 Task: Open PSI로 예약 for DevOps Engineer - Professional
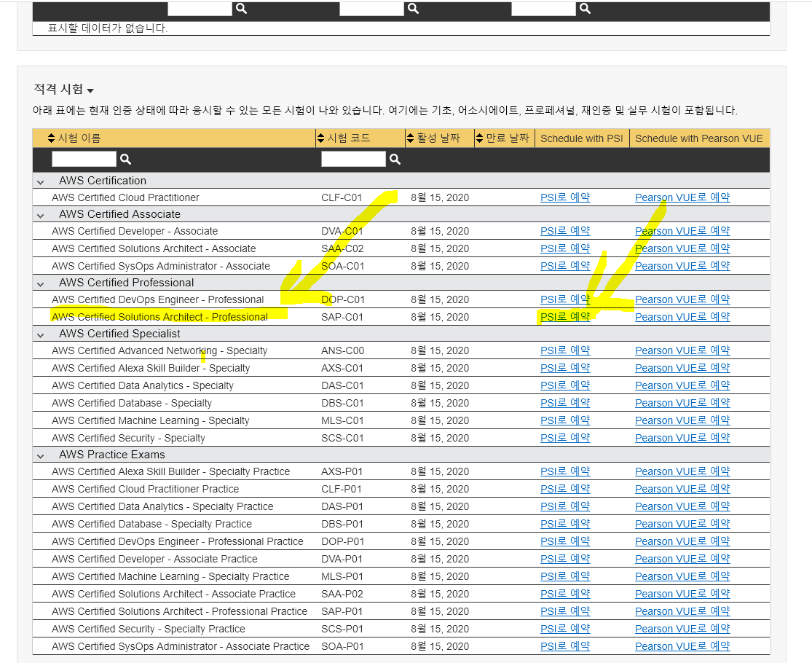(x=565, y=299)
